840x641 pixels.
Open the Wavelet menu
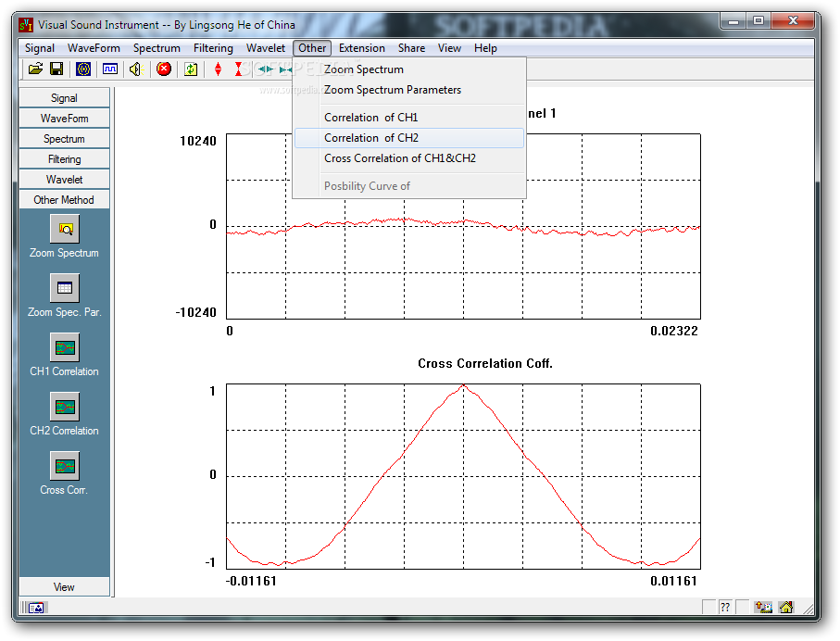tap(266, 47)
